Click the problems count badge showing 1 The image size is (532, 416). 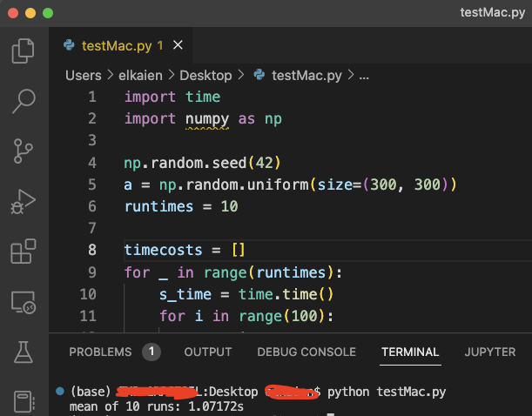tap(152, 352)
